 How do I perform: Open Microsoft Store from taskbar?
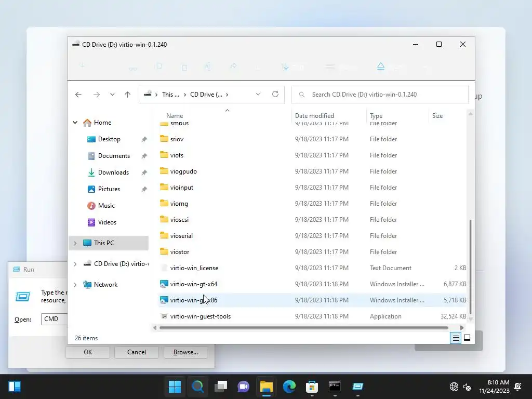coord(312,387)
